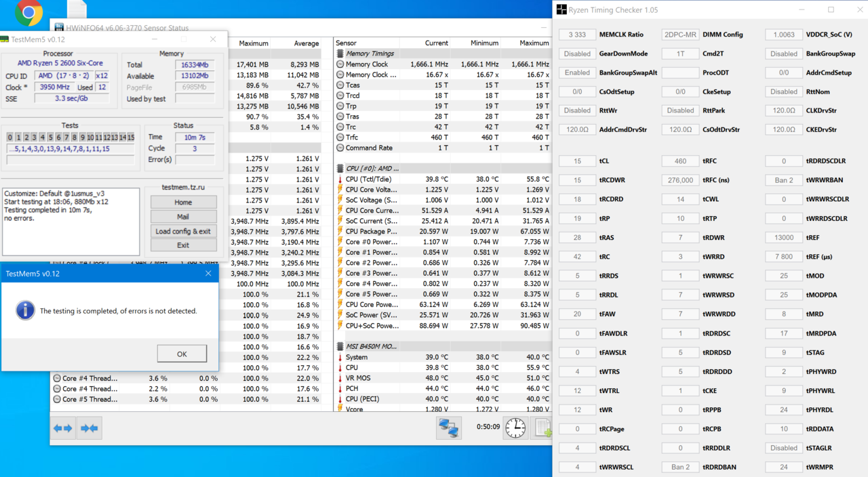Image resolution: width=868 pixels, height=477 pixels.
Task: Click the Time status value 10m 7s
Action: (195, 137)
